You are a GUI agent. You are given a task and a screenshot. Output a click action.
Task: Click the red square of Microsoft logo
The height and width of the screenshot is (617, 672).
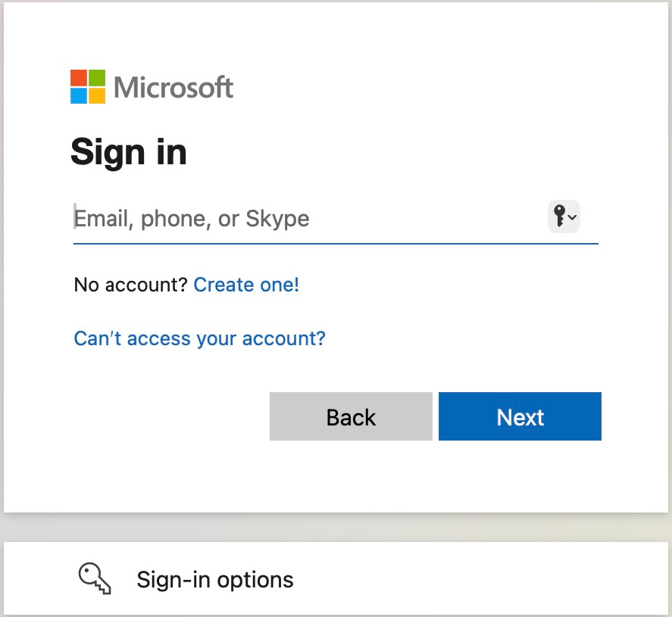79,77
